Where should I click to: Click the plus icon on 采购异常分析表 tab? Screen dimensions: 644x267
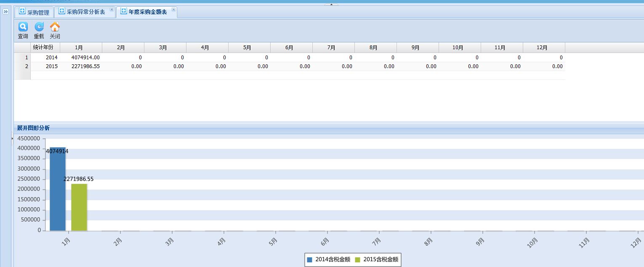[x=62, y=11]
